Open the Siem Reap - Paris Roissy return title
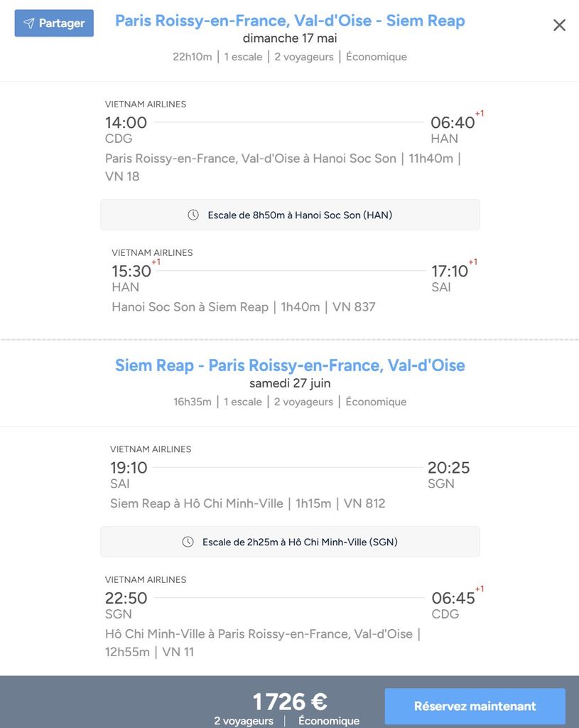The image size is (579, 728). pos(290,365)
